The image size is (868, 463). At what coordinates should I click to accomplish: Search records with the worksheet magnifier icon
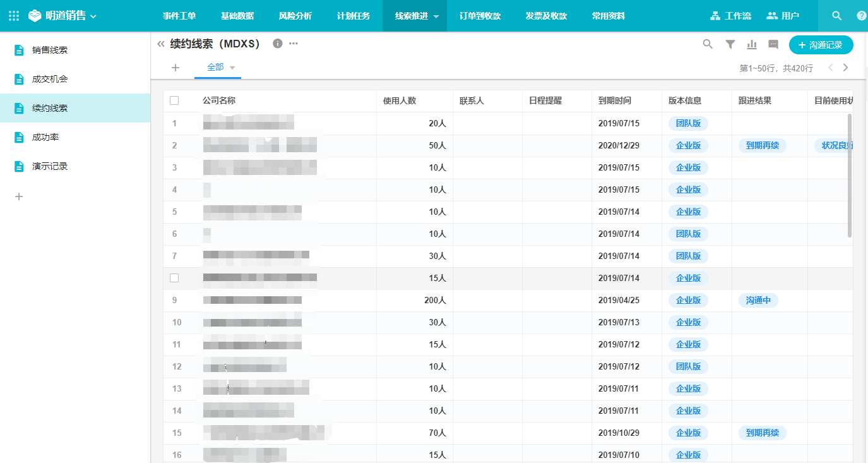tap(708, 44)
